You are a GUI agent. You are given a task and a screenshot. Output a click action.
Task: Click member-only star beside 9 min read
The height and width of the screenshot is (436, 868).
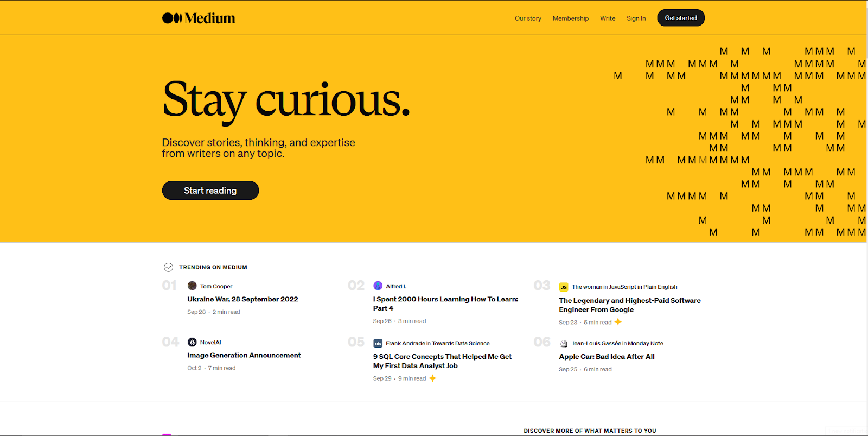(x=432, y=378)
